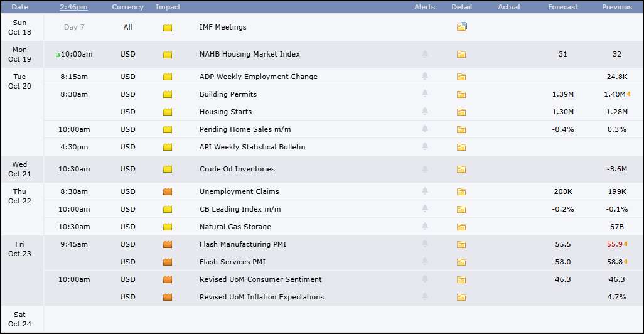Screen dimensions: 644x334
Task: Set alert bell for Pending Home Sales m/m
Action: 425,129
